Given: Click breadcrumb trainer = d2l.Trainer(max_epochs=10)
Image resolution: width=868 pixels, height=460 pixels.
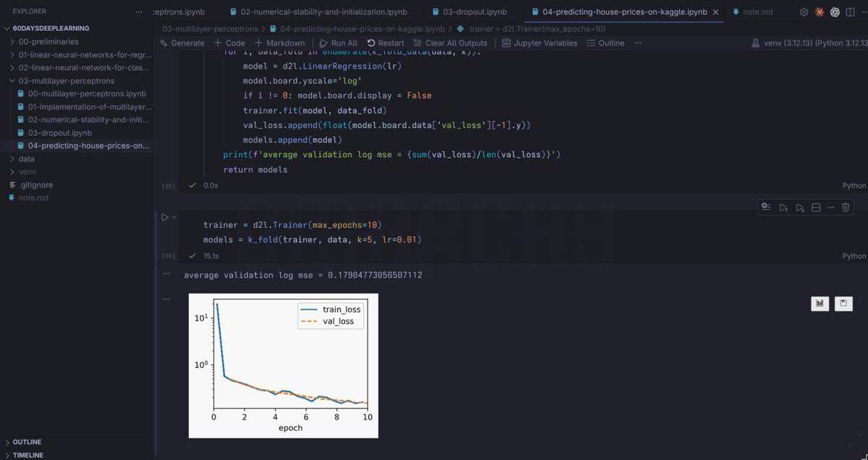Looking at the screenshot, I should coord(531,28).
